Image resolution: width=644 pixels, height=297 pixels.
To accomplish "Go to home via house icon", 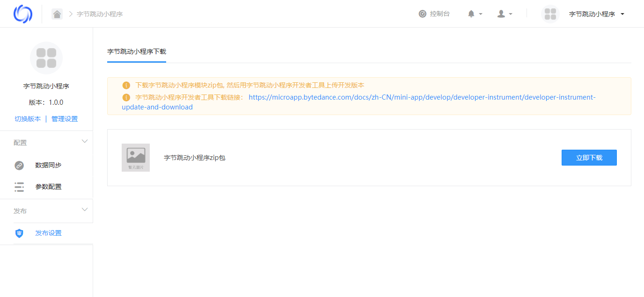I will (57, 14).
